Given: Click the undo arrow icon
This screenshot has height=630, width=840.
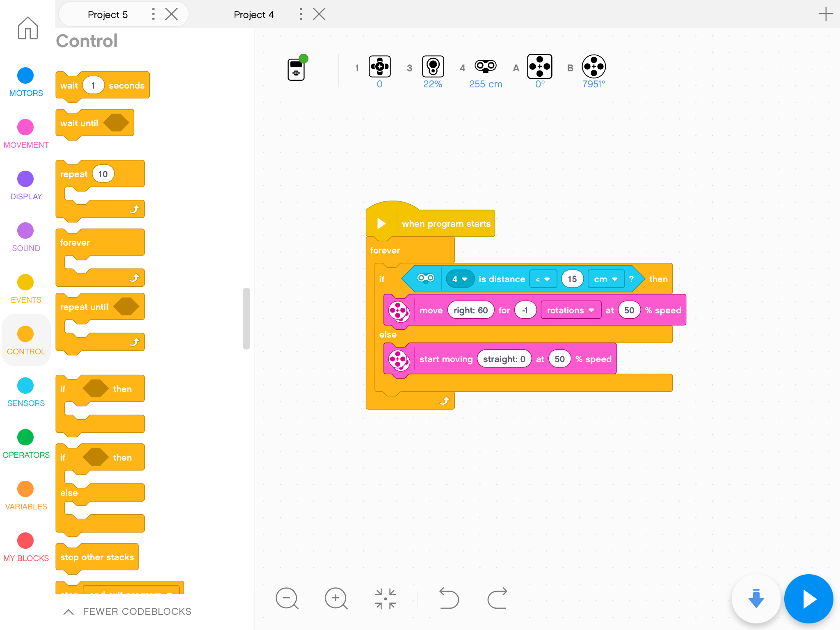Looking at the screenshot, I should point(449,598).
